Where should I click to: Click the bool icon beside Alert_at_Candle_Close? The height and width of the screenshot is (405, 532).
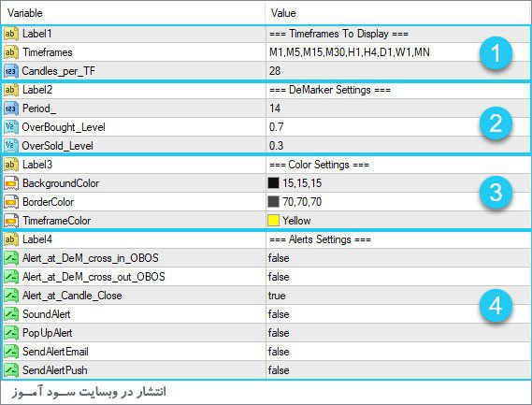11,296
